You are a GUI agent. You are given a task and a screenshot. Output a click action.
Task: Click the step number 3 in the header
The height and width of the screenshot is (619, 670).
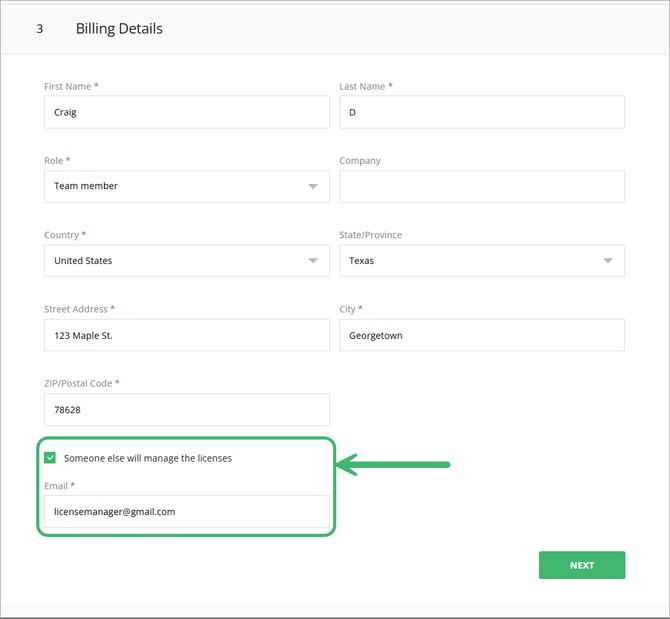click(x=40, y=29)
